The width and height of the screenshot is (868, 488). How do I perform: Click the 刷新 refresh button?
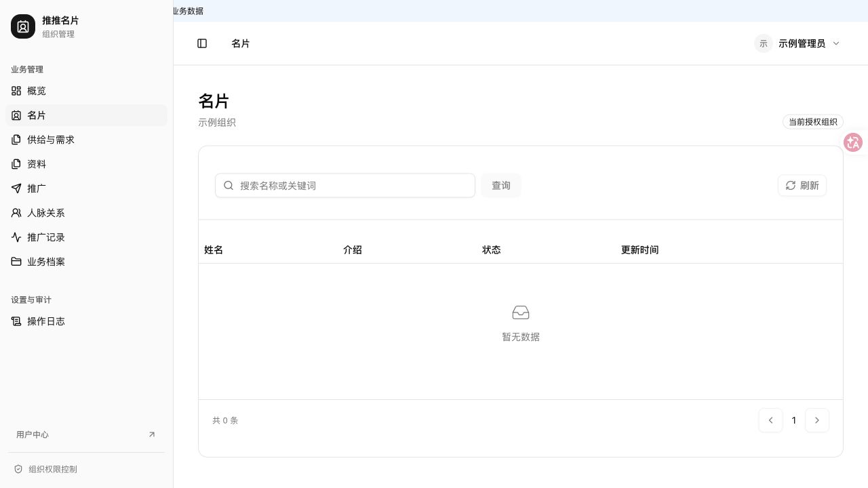tap(802, 186)
